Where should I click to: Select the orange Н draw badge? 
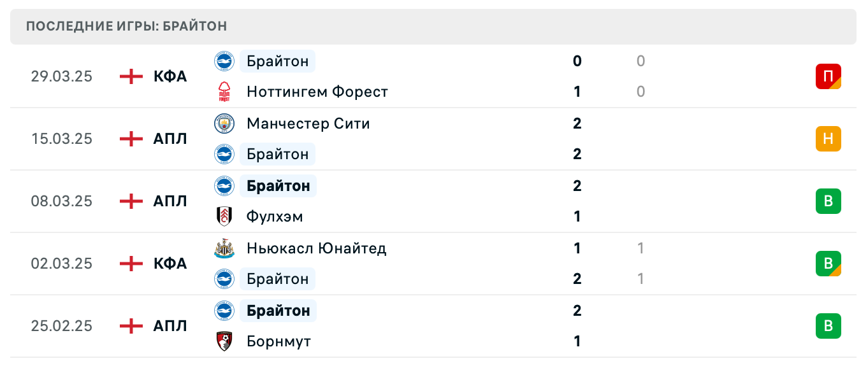tap(829, 139)
